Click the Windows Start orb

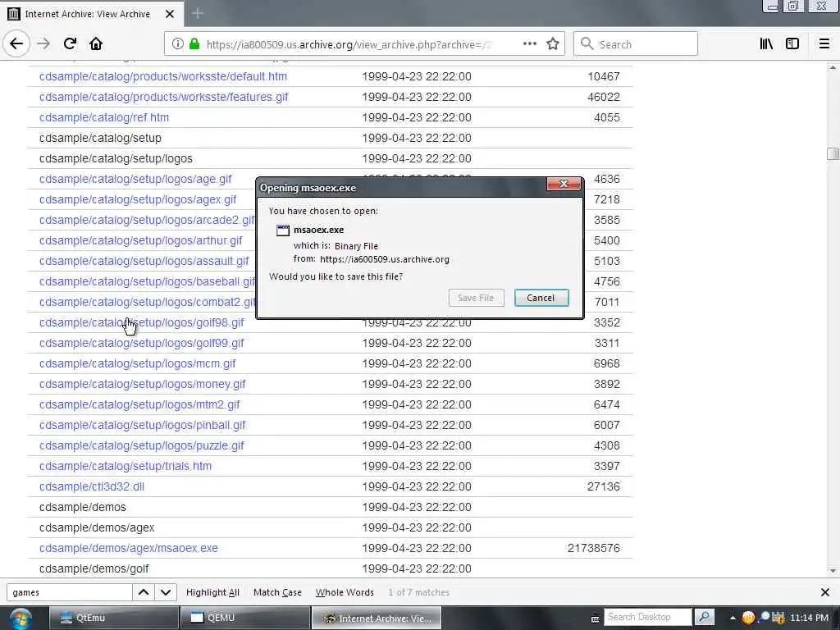[21, 618]
